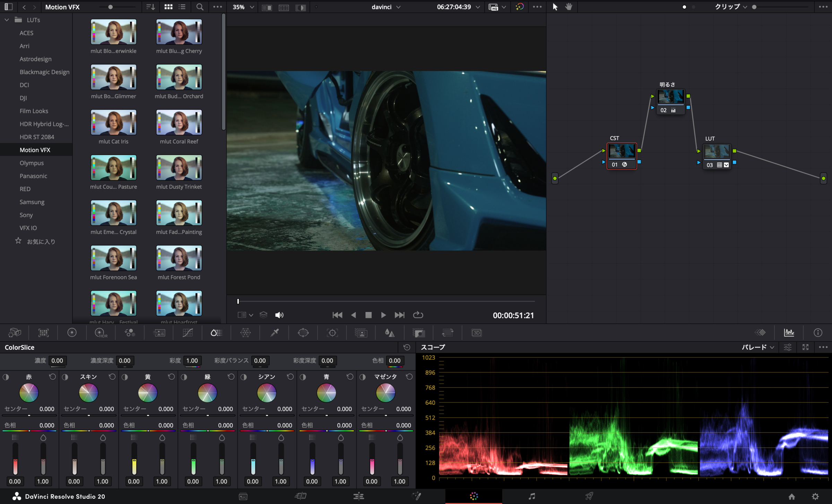Switch to the Fairlight page tab
Viewport: 832px width, 504px height.
click(532, 496)
